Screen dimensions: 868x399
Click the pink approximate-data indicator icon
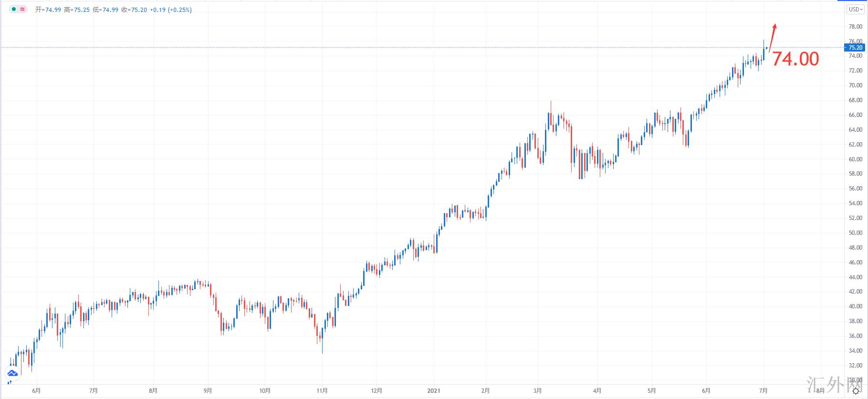click(22, 9)
